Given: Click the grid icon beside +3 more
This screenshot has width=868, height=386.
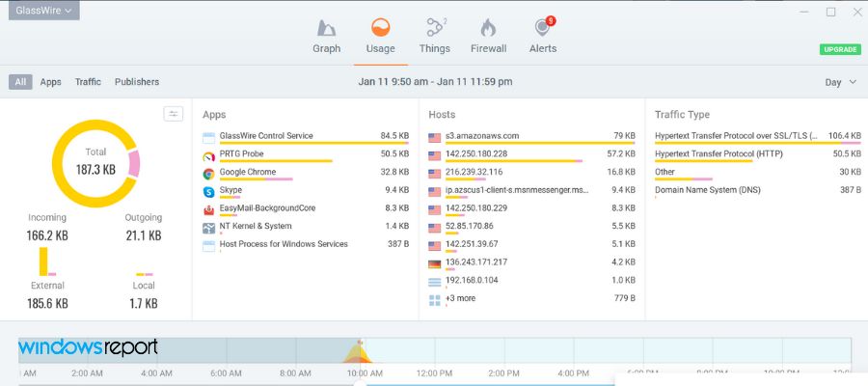Looking at the screenshot, I should 435,301.
